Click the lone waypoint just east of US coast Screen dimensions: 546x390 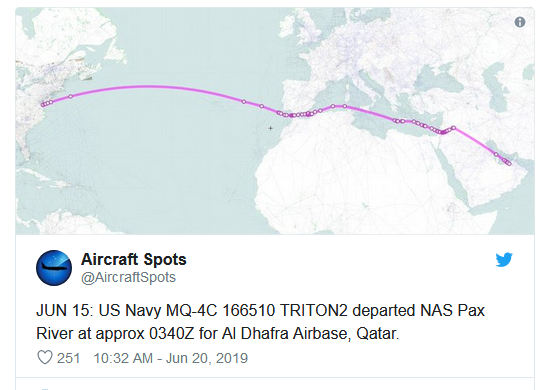pos(71,96)
